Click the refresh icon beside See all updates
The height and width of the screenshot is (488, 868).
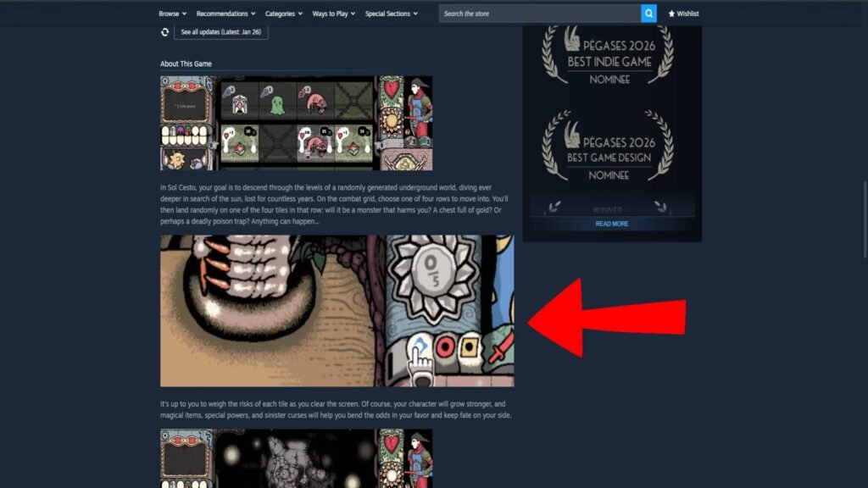point(164,32)
